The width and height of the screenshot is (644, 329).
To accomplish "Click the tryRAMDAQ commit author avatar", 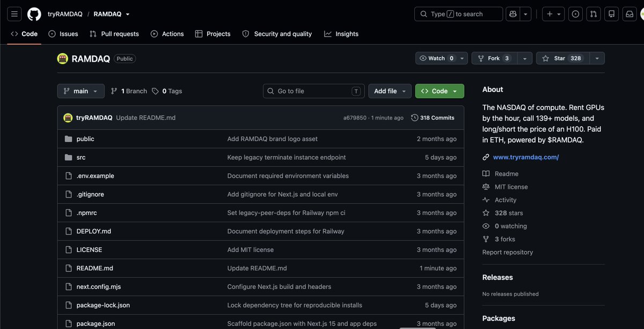I will click(68, 118).
